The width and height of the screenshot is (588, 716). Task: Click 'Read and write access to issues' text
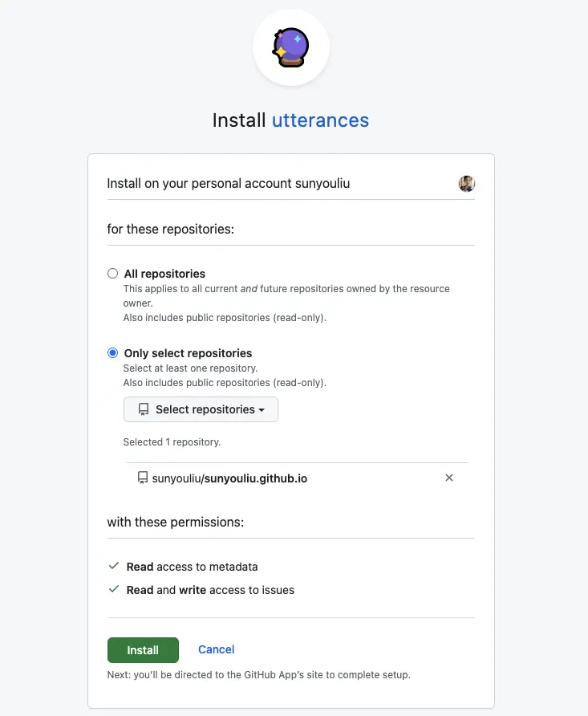coord(210,590)
